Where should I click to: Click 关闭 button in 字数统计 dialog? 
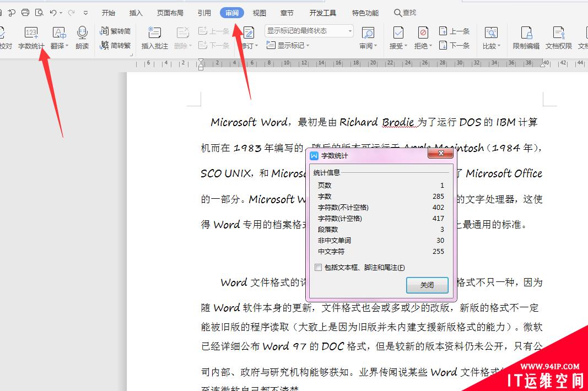click(427, 285)
